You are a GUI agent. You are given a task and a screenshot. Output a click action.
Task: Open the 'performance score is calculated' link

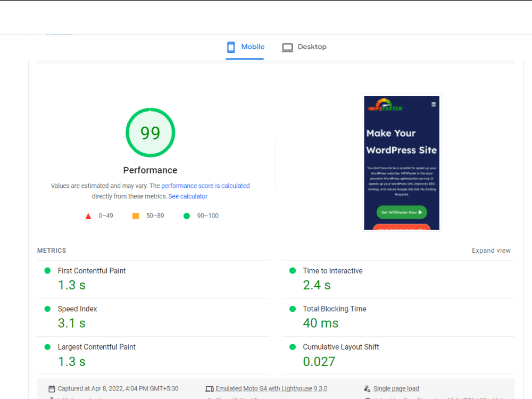tap(205, 186)
